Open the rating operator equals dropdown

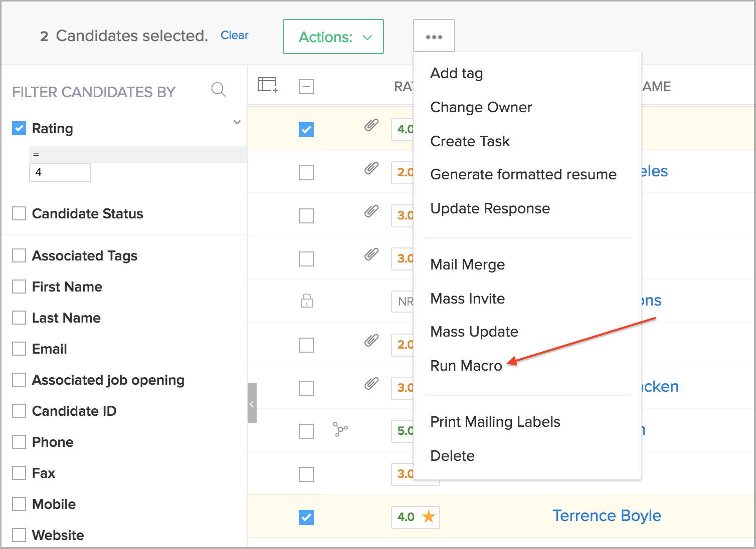[x=137, y=154]
